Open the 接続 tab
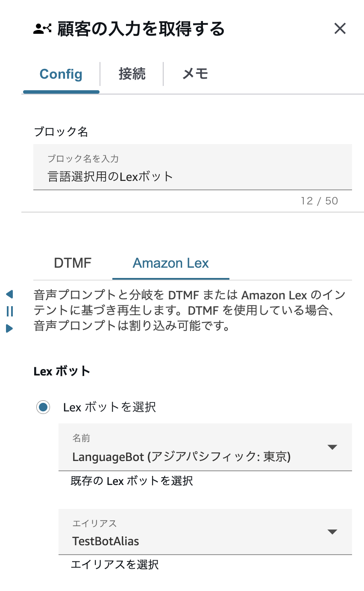 (132, 74)
